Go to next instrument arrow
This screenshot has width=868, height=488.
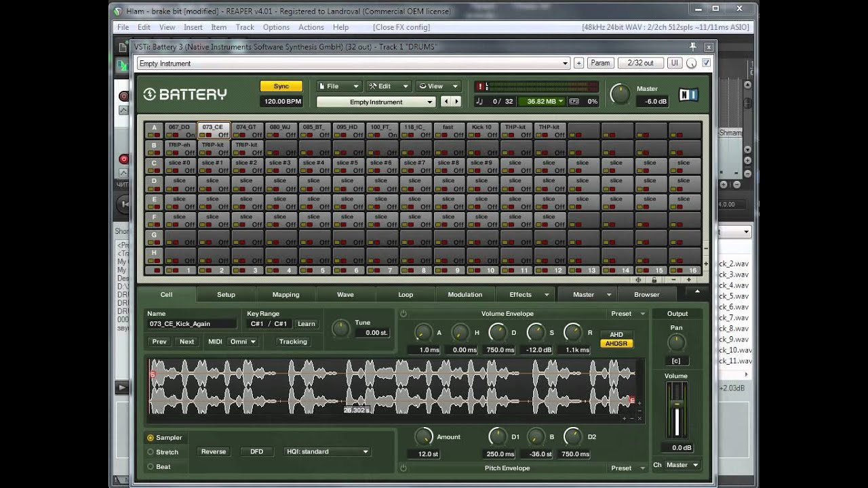click(456, 102)
